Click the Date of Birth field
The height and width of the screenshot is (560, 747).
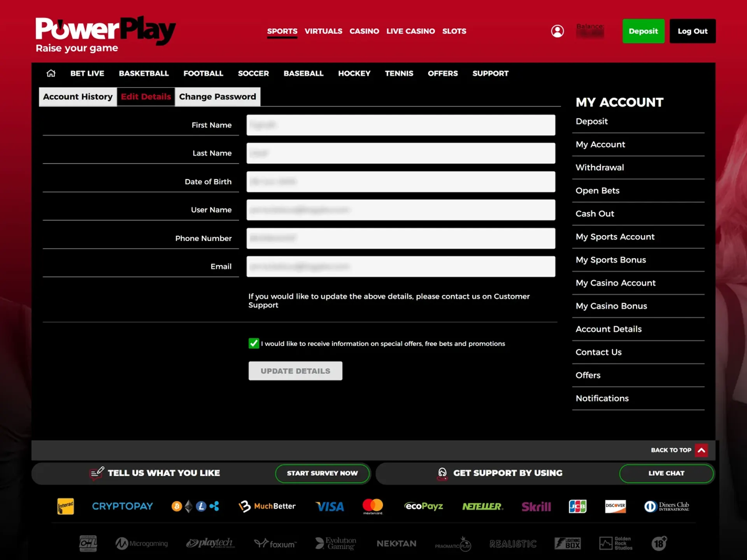[401, 182]
